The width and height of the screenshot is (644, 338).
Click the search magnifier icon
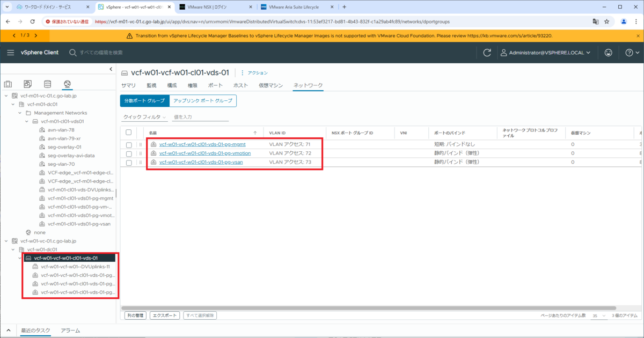click(x=73, y=53)
